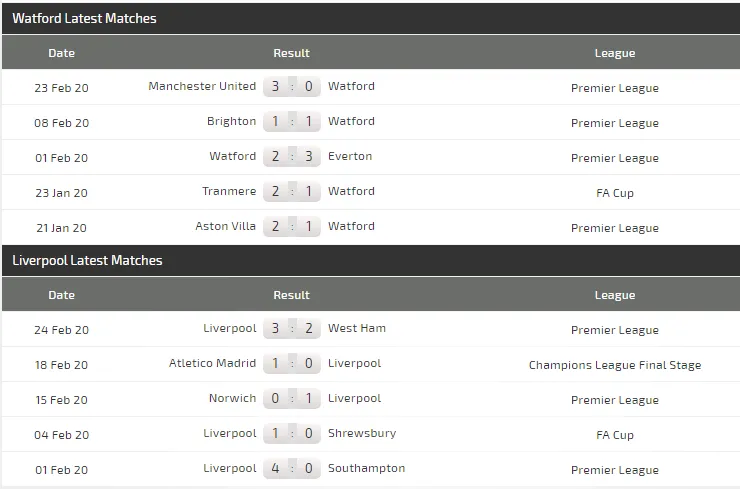The image size is (740, 489).
Task: Open Aston Villa team link
Action: tap(225, 226)
